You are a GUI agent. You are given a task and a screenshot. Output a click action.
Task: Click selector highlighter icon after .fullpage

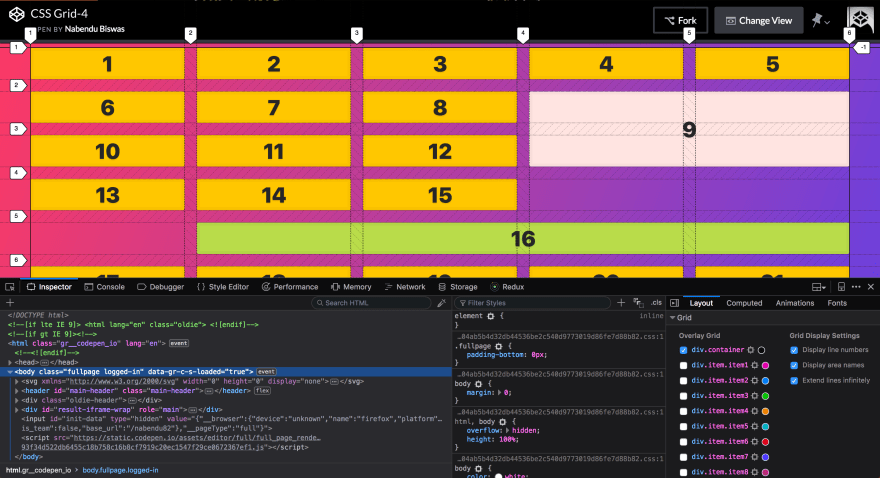[498, 346]
